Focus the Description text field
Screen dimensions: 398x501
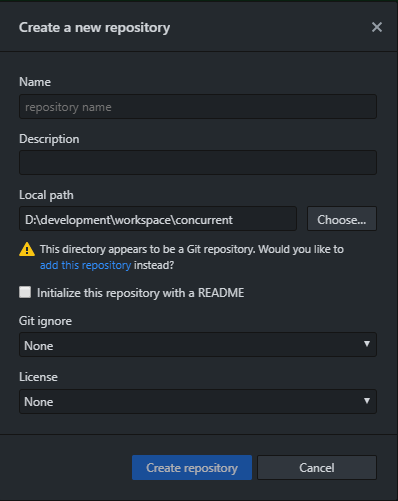coord(198,163)
